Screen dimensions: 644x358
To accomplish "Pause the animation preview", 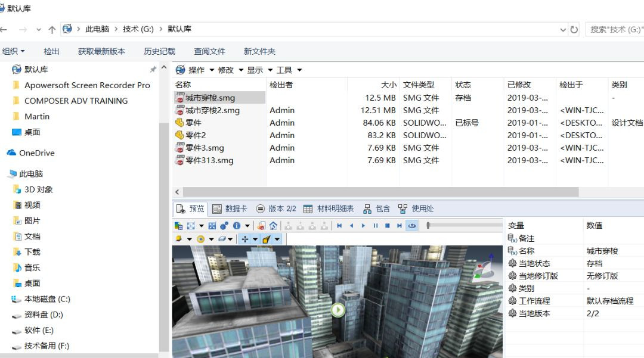I will coord(376,226).
